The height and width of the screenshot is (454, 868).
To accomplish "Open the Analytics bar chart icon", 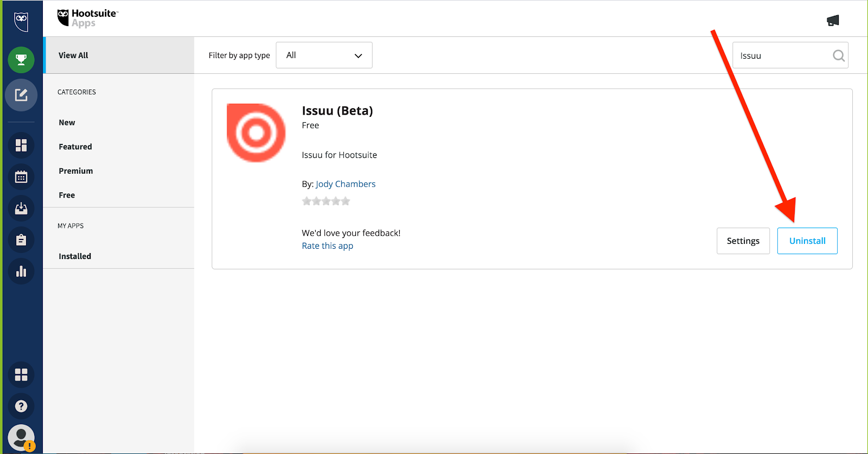I will tap(21, 271).
